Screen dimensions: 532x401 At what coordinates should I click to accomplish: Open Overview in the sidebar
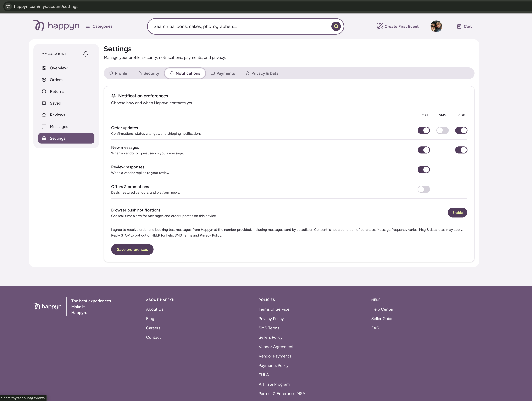(x=66, y=68)
